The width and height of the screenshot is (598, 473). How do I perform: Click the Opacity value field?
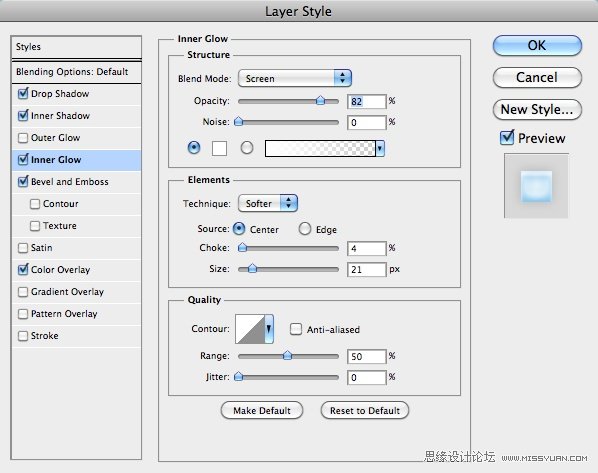pyautogui.click(x=367, y=101)
